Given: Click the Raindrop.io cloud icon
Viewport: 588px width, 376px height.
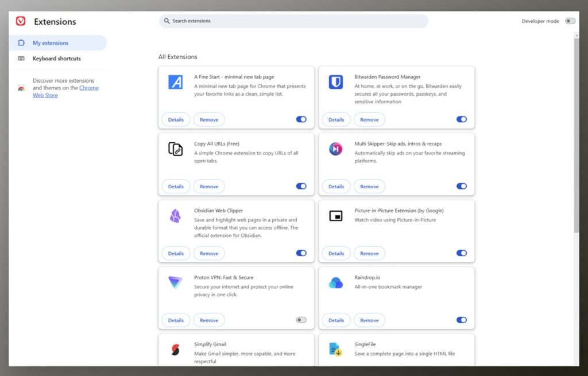Looking at the screenshot, I should (x=335, y=282).
